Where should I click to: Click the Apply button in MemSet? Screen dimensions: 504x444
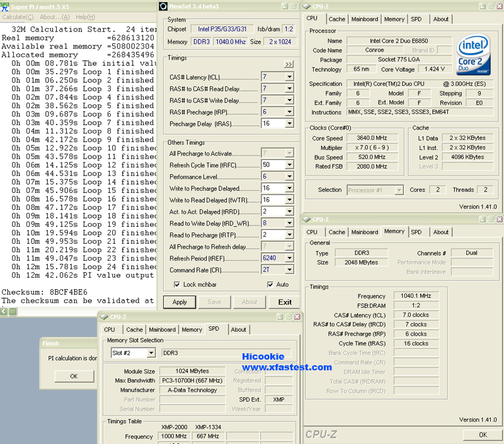pyautogui.click(x=180, y=302)
